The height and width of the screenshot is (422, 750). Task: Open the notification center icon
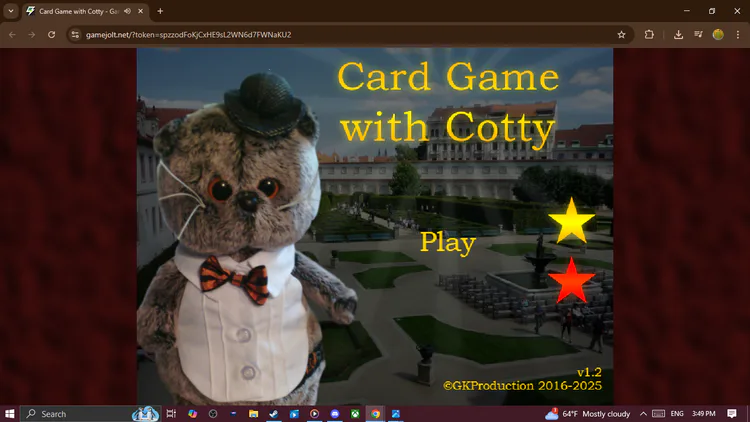(732, 414)
